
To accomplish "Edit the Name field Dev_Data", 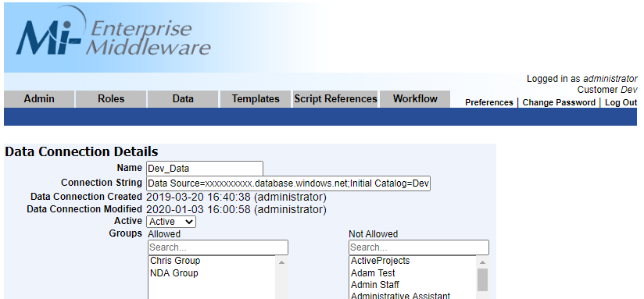I will pyautogui.click(x=205, y=169).
